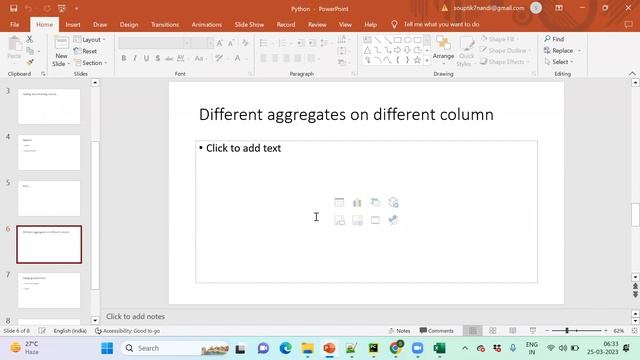Open File Explorer from the taskbar
The width and height of the screenshot is (640, 360).
[x=307, y=348]
